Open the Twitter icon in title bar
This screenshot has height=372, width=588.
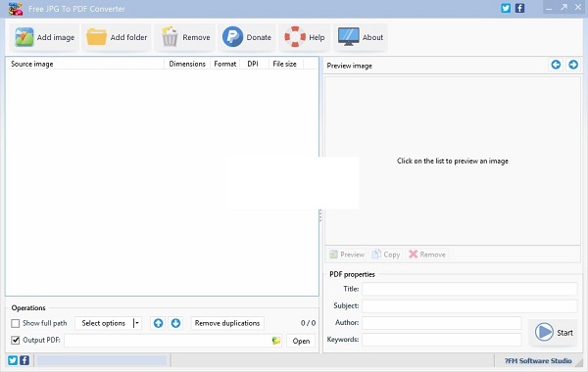point(506,8)
